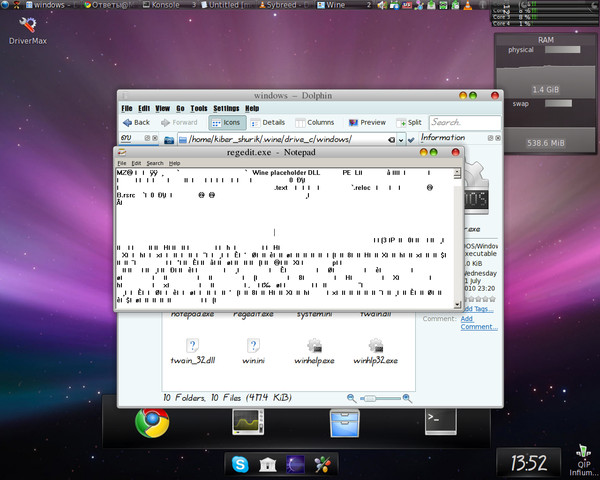Screen dimensions: 600x480
Task: Open File menu in Dolphin
Action: [127, 108]
